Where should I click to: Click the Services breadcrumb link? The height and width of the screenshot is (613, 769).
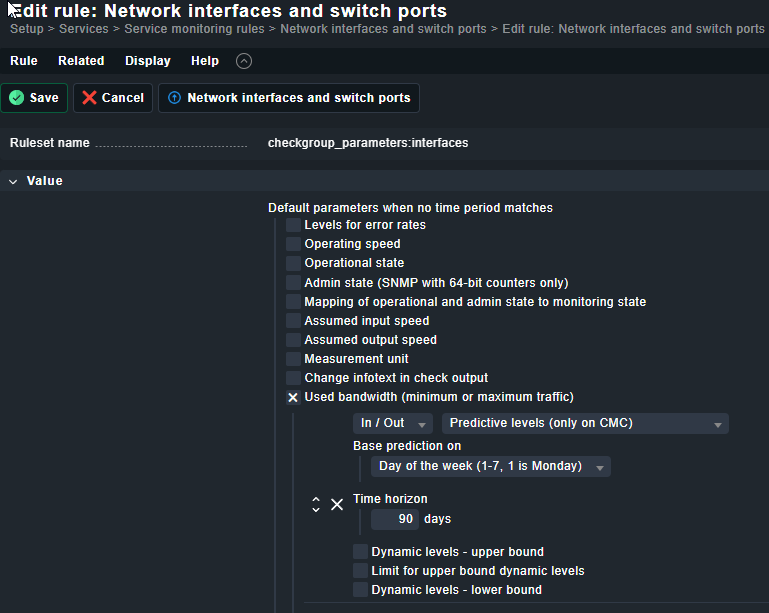tap(83, 29)
